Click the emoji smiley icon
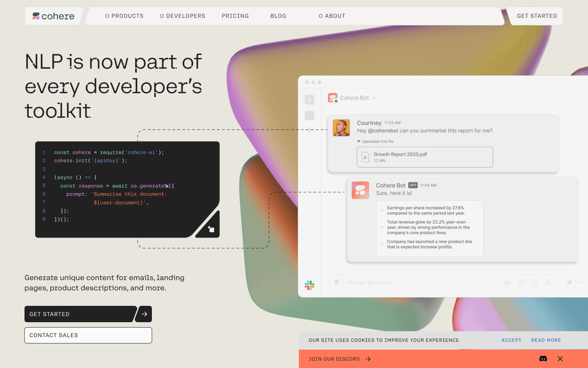Viewport: 588px width, 368px height. click(x=535, y=283)
